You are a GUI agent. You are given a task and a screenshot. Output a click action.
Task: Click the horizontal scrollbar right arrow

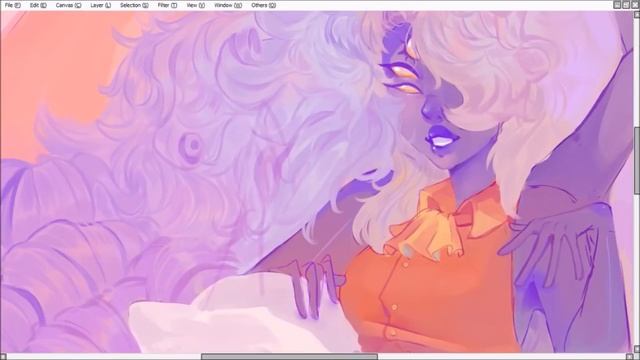pyautogui.click(x=629, y=357)
